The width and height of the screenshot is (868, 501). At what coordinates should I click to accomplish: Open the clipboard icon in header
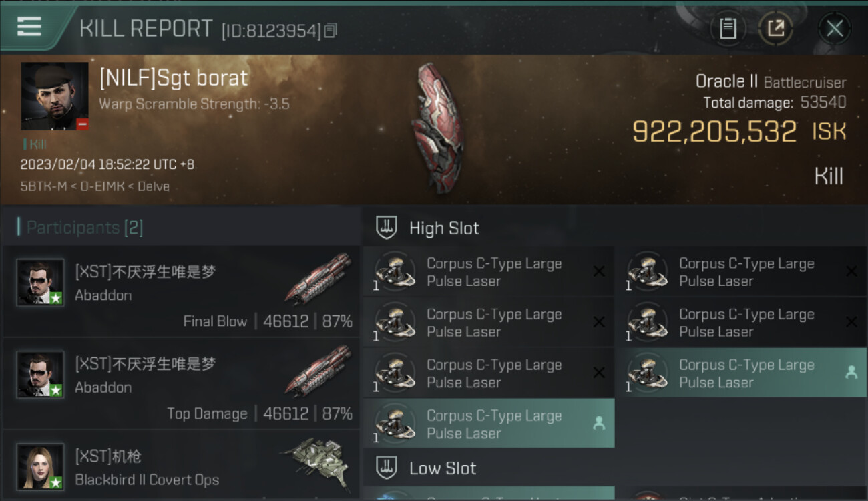coord(728,29)
